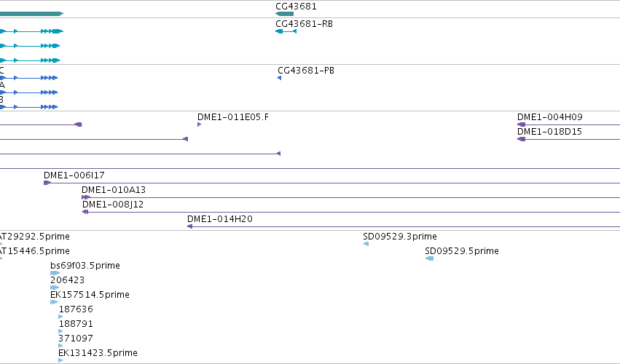The width and height of the screenshot is (620, 364).
Task: Select the 187636 EST arrow glyph
Action: (x=60, y=317)
